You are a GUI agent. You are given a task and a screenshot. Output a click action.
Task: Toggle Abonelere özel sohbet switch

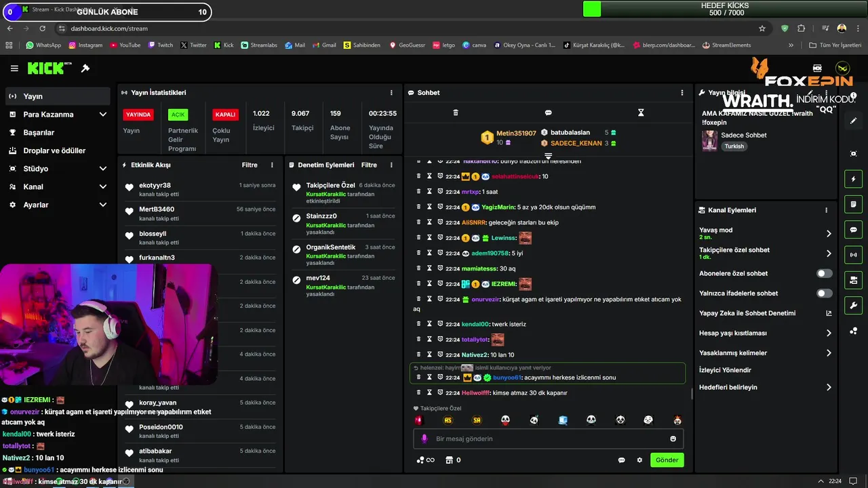825,274
